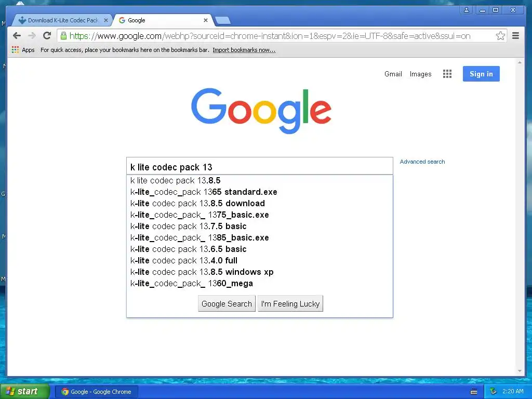Click the keyboard icon in the system tray

tap(474, 392)
